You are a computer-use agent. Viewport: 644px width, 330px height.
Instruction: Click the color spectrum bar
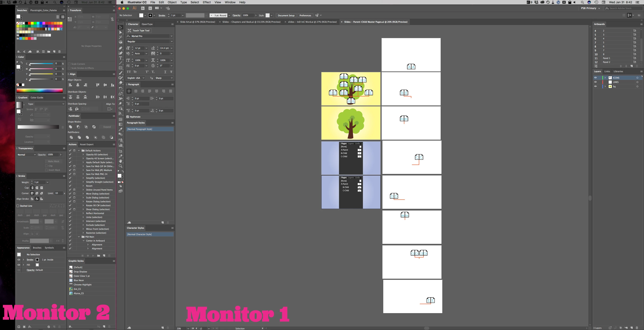pos(40,91)
